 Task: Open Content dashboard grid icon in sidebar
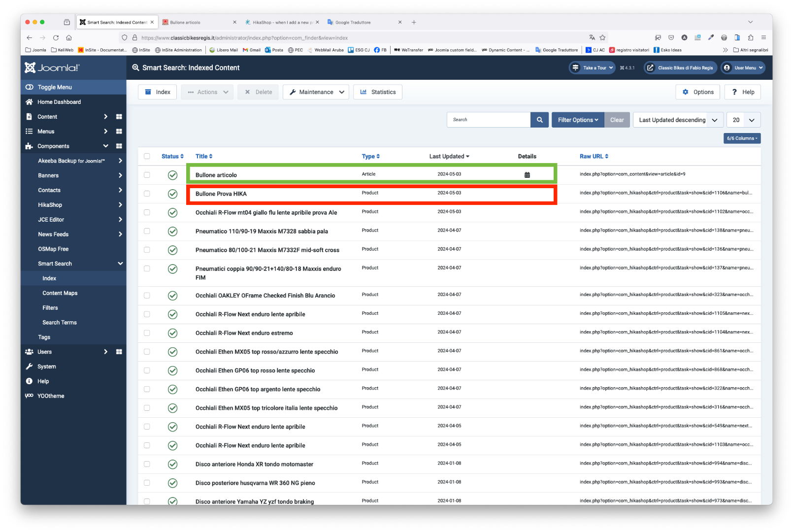tap(119, 117)
